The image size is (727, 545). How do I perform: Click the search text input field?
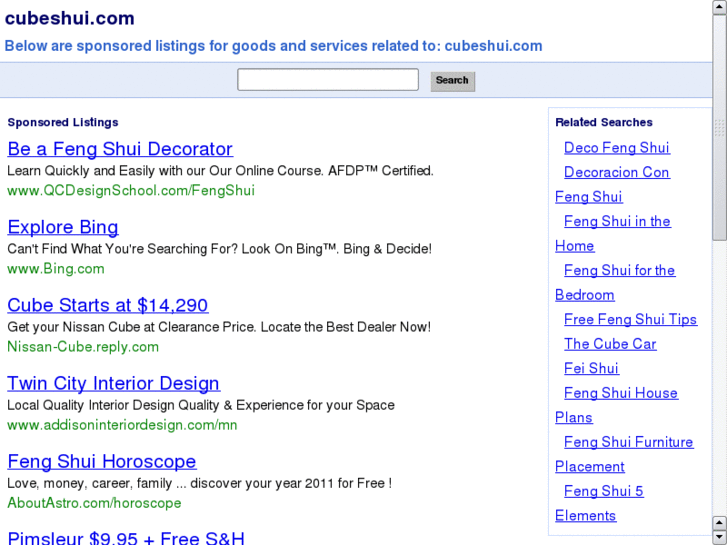[x=328, y=80]
